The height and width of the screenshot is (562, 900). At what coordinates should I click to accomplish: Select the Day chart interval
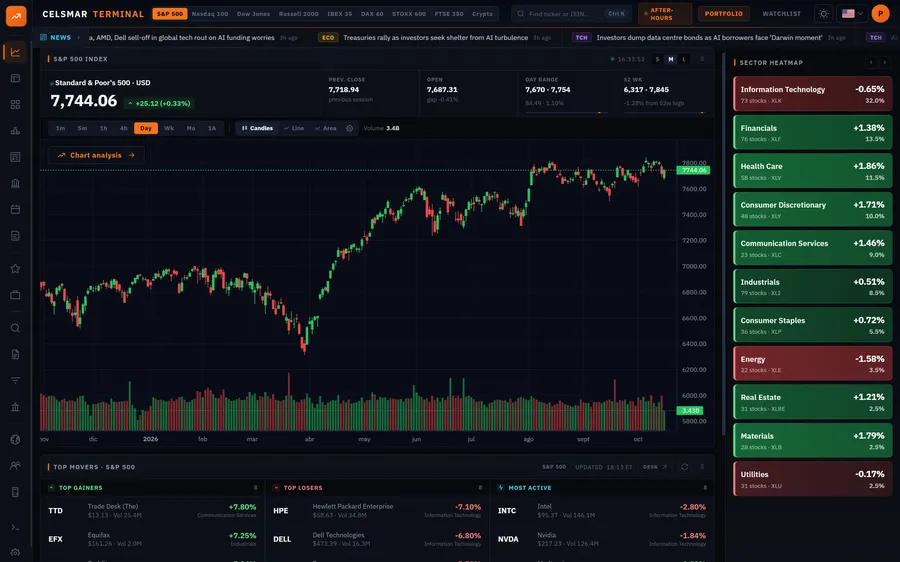coord(146,129)
